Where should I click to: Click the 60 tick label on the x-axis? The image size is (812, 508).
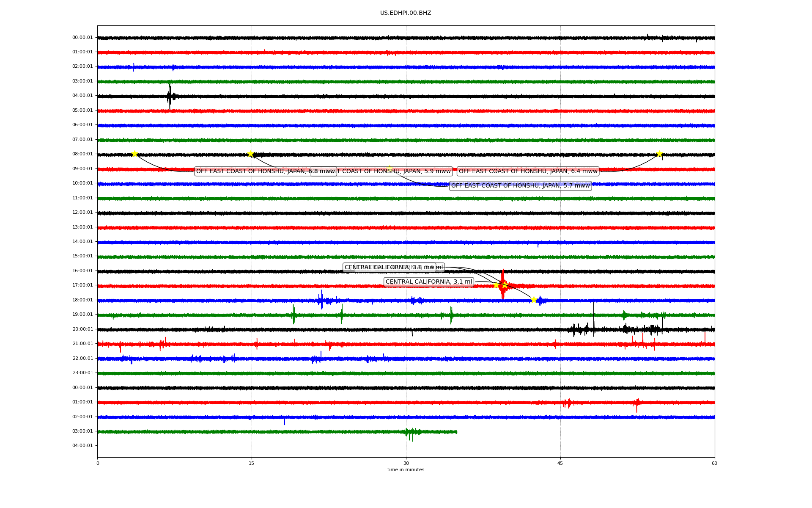click(x=714, y=463)
